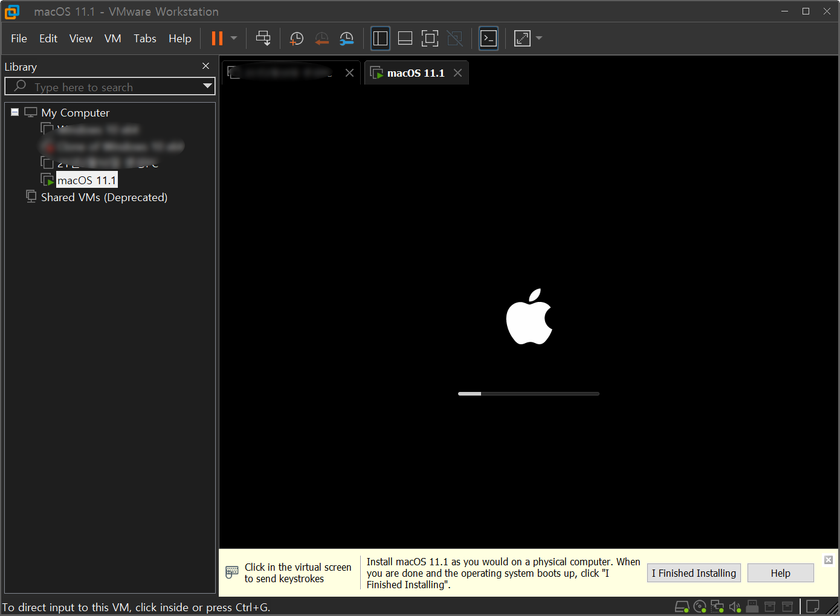The image size is (840, 616).
Task: Click the magnifier icon in the search box
Action: tap(20, 86)
